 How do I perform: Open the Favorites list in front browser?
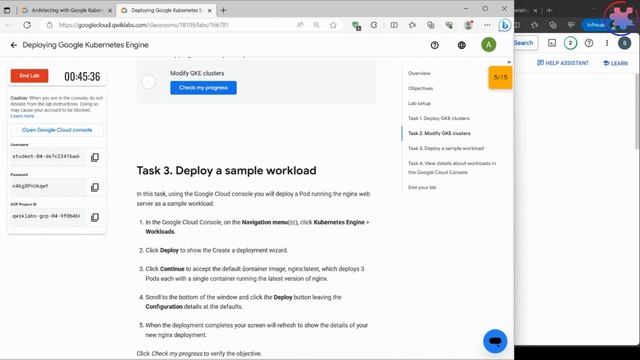412,25
